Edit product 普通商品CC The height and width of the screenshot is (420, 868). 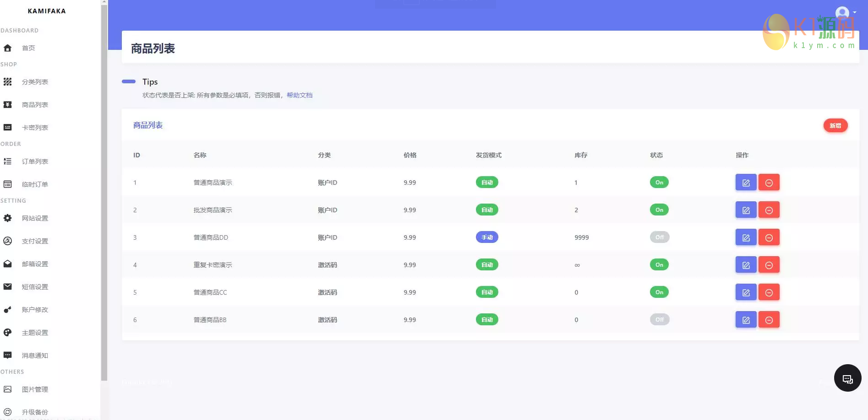point(746,292)
